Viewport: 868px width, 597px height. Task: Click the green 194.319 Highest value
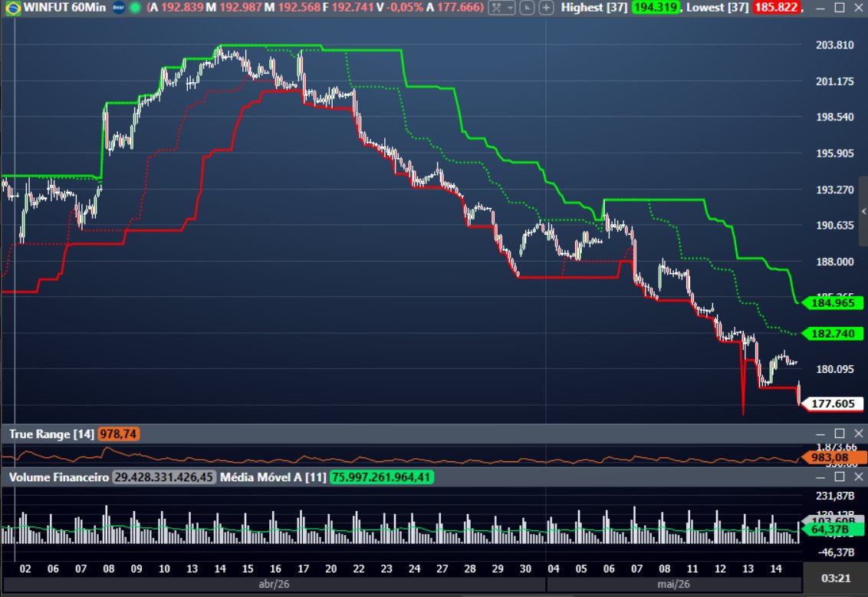pyautogui.click(x=656, y=8)
